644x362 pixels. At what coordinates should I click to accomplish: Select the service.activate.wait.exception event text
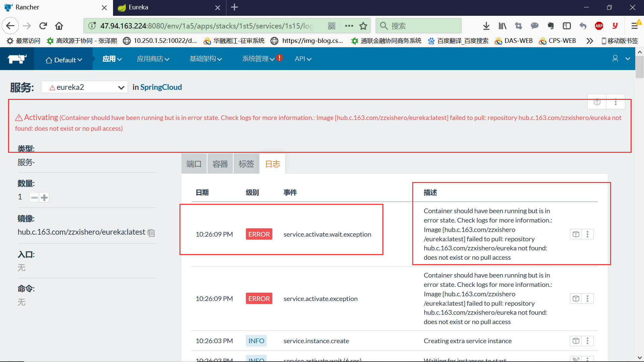[327, 234]
